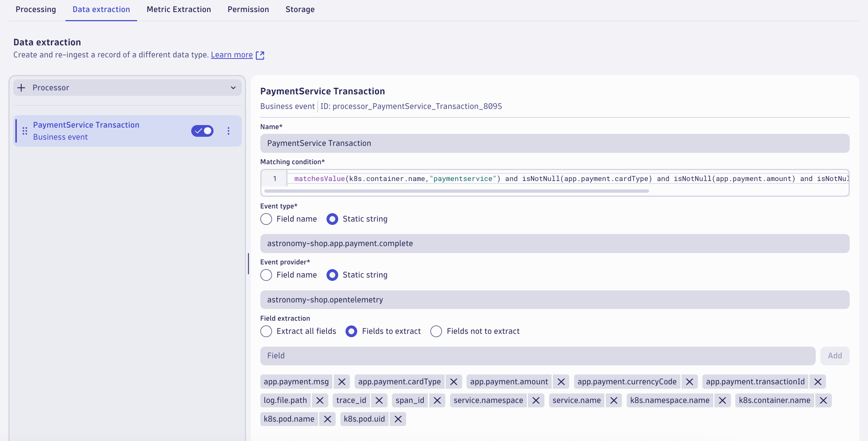Screen dimensions: 868x441
Task: Remove the k8s.pod.name field
Action: [x=328, y=419]
